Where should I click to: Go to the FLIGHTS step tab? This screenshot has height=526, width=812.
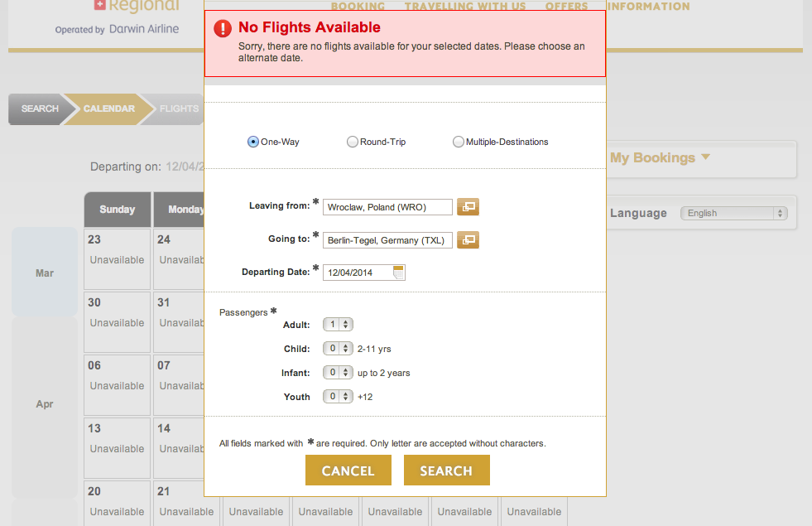pyautogui.click(x=176, y=109)
